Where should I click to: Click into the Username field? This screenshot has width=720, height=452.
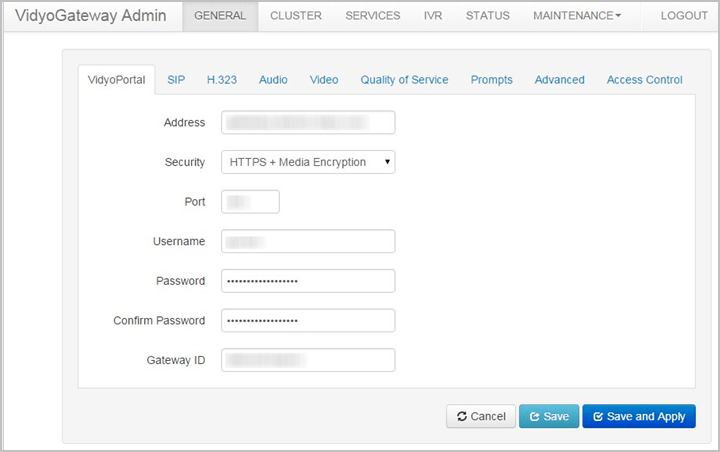tap(308, 241)
